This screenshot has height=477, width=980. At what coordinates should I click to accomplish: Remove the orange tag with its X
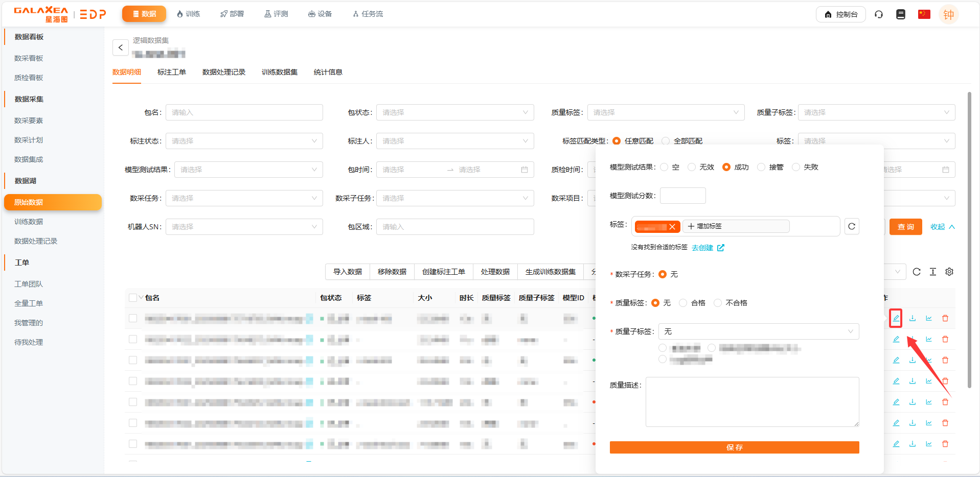coord(672,227)
